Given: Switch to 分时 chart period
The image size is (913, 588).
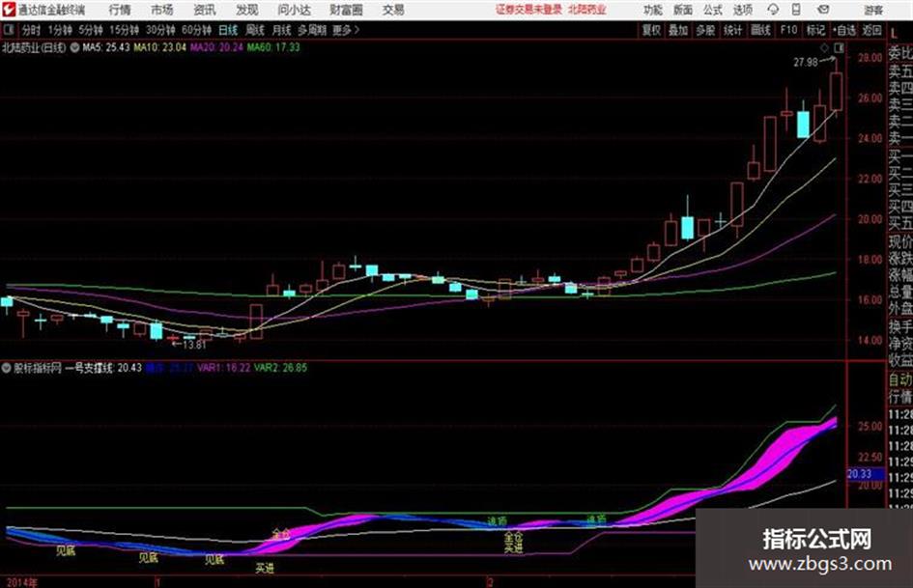Looking at the screenshot, I should 32,30.
